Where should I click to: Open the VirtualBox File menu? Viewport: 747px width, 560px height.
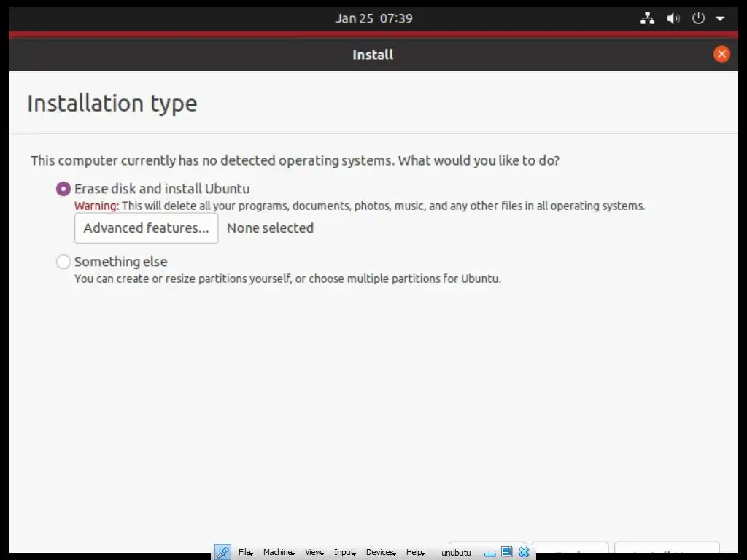coord(245,552)
